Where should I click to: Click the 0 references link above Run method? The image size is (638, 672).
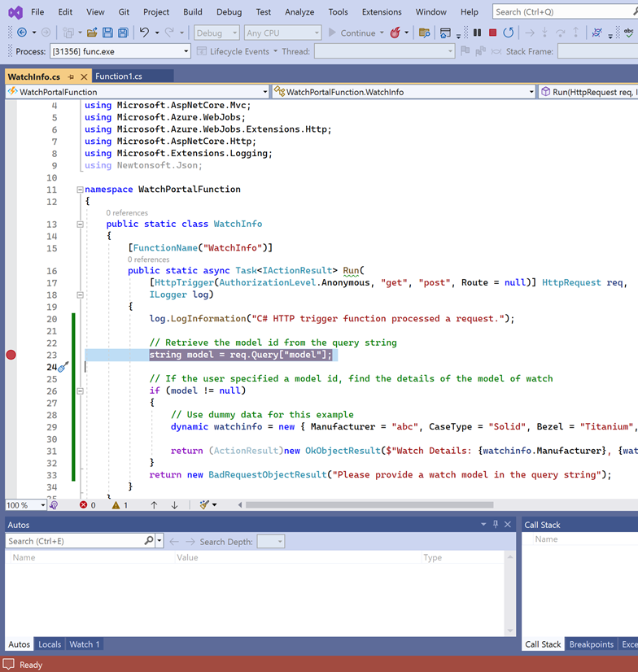click(148, 260)
